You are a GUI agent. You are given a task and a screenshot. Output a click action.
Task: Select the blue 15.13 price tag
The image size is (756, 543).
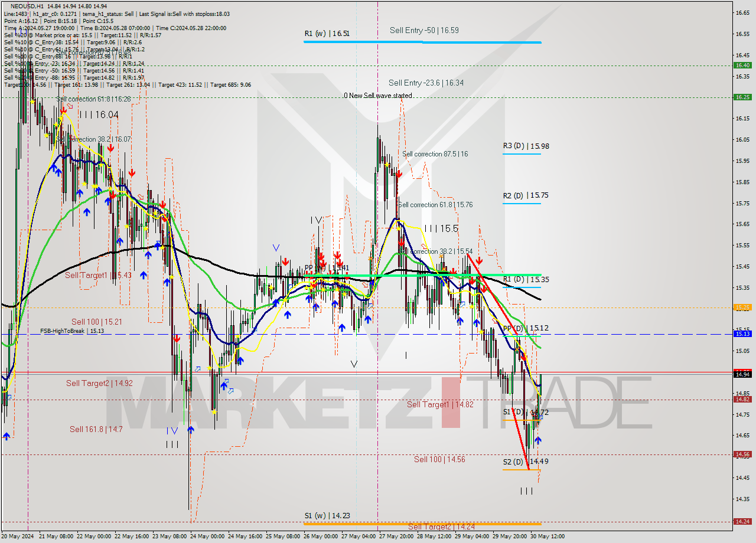click(742, 333)
